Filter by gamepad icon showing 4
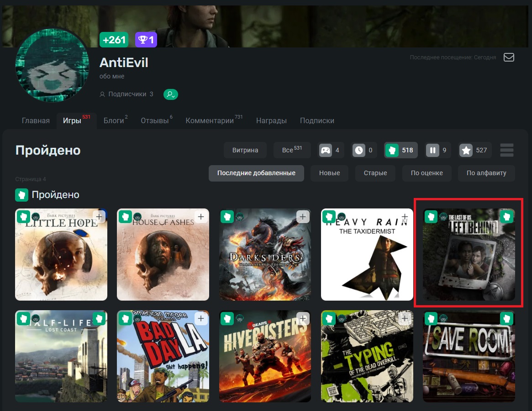The image size is (532, 411). tap(330, 150)
